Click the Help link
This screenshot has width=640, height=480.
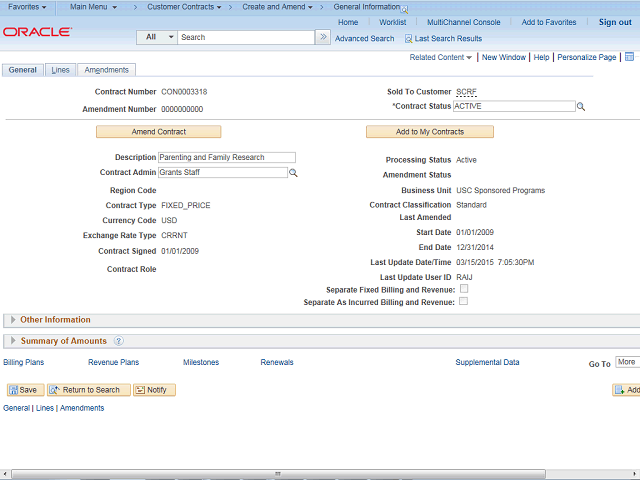pos(541,57)
